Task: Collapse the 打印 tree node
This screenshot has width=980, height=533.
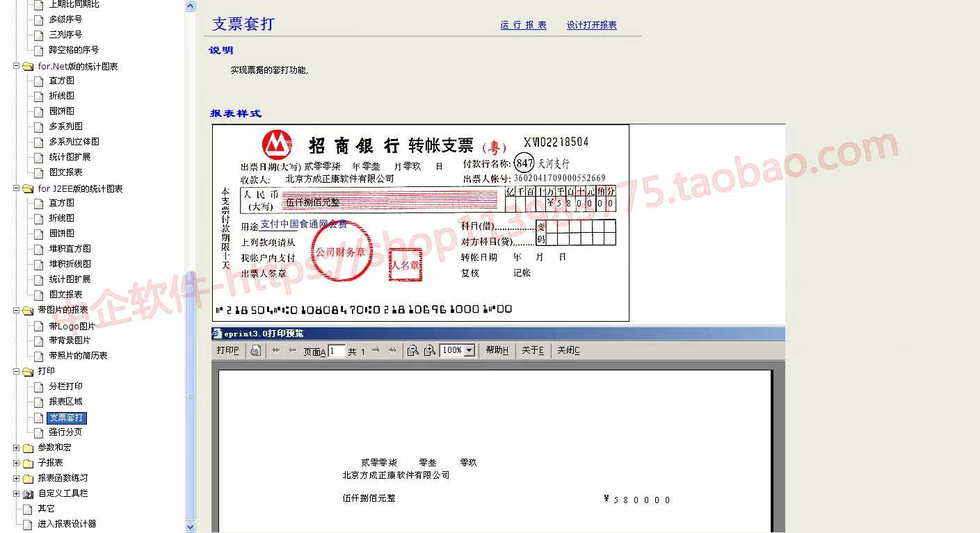Action: click(x=17, y=372)
